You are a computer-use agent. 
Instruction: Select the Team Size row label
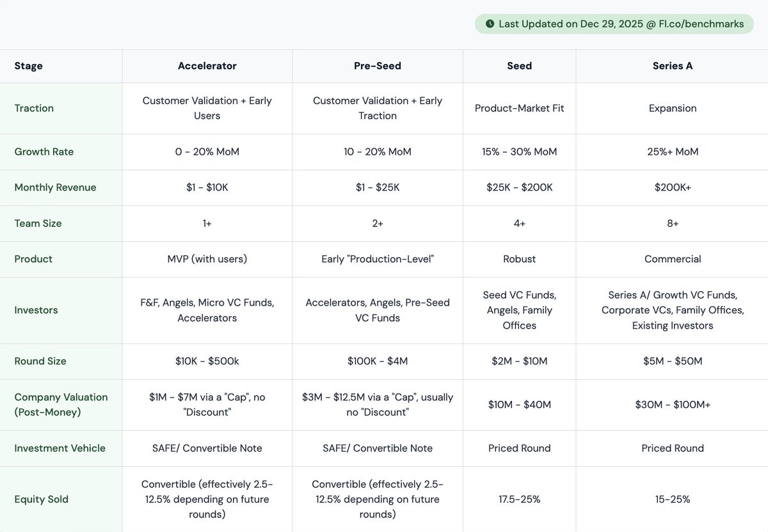(38, 223)
